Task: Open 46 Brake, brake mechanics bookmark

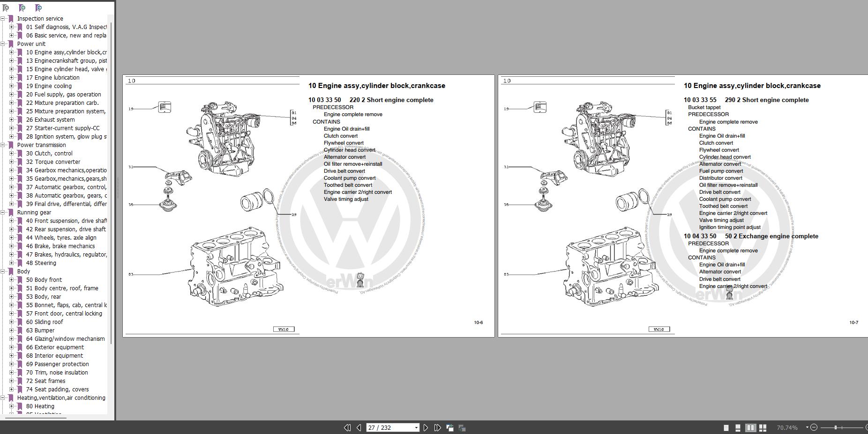Action: (x=60, y=246)
